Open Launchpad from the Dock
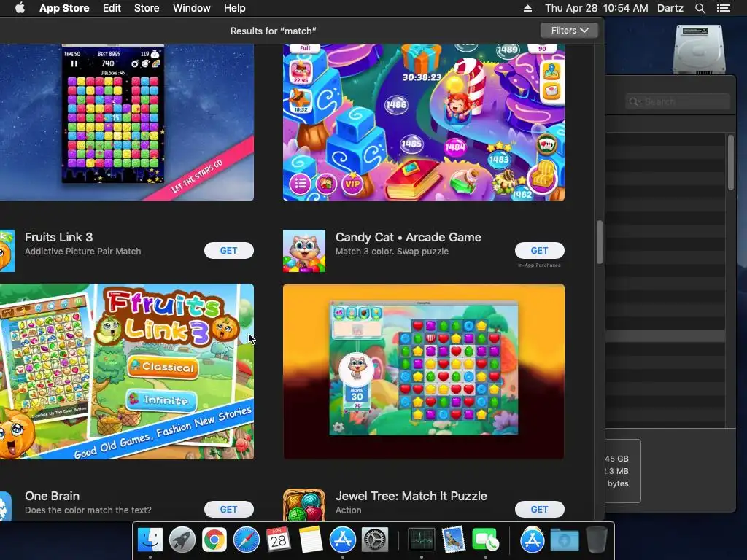This screenshot has width=747, height=560. 182,540
